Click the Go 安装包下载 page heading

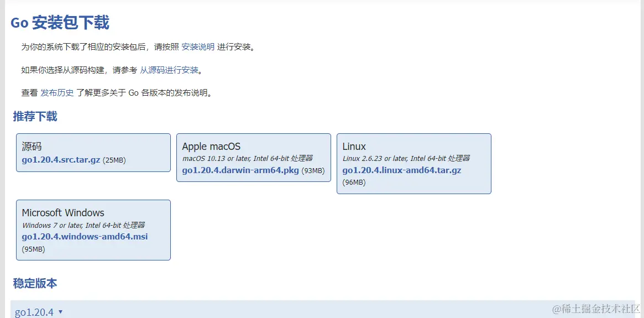point(60,23)
